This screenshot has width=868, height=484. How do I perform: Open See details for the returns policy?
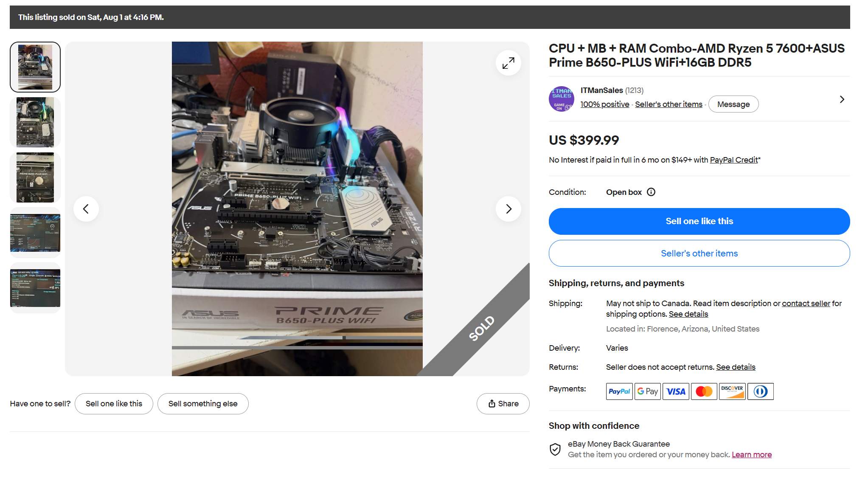pyautogui.click(x=736, y=367)
